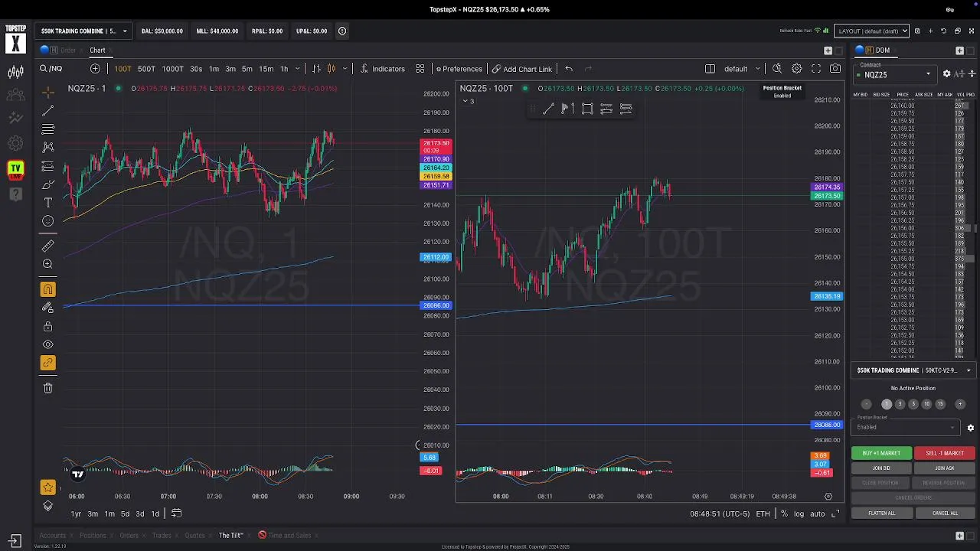Set order quantity to 5

pyautogui.click(x=913, y=404)
